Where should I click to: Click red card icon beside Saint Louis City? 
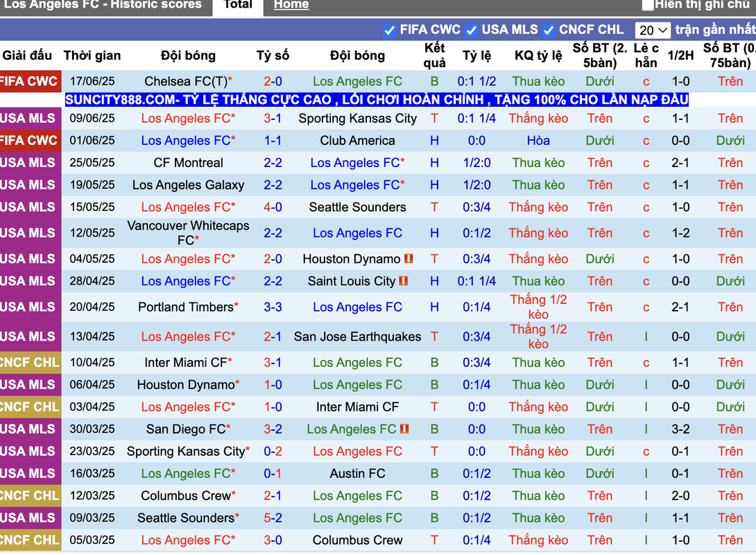coord(403,281)
